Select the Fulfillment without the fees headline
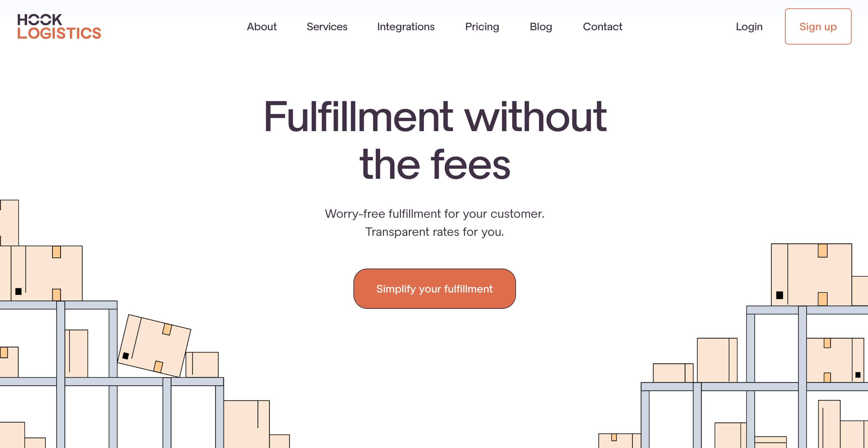This screenshot has width=868, height=448. pyautogui.click(x=434, y=139)
